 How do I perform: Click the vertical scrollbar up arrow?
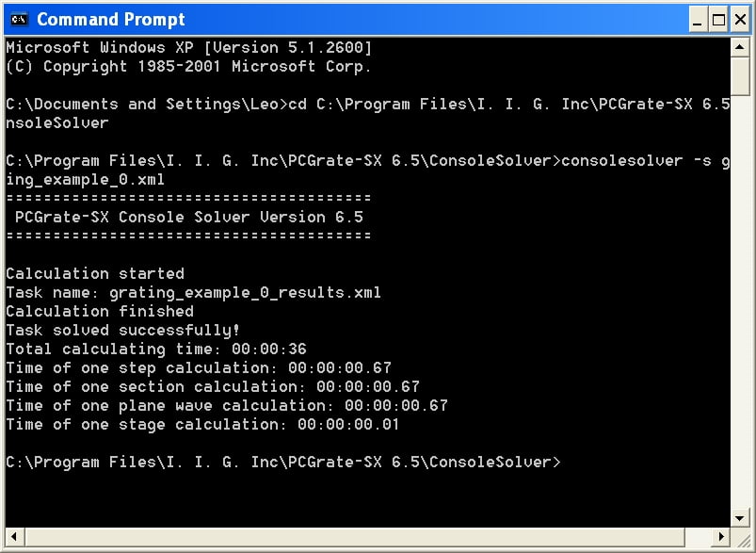740,47
